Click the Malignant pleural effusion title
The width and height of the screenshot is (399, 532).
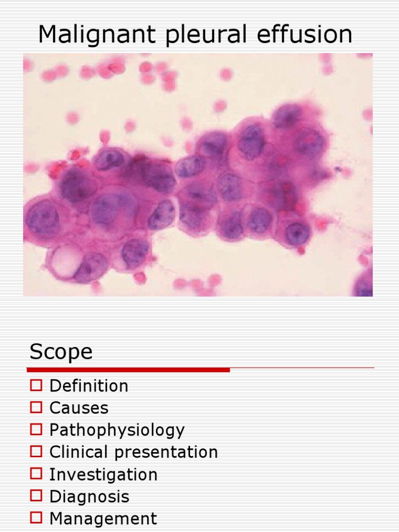tap(195, 34)
